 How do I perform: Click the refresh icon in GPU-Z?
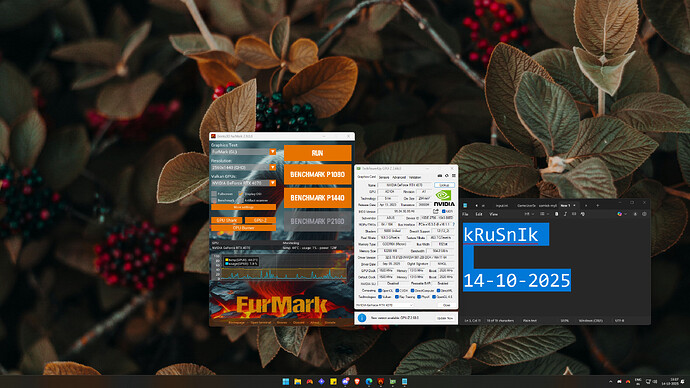pyautogui.click(x=447, y=176)
